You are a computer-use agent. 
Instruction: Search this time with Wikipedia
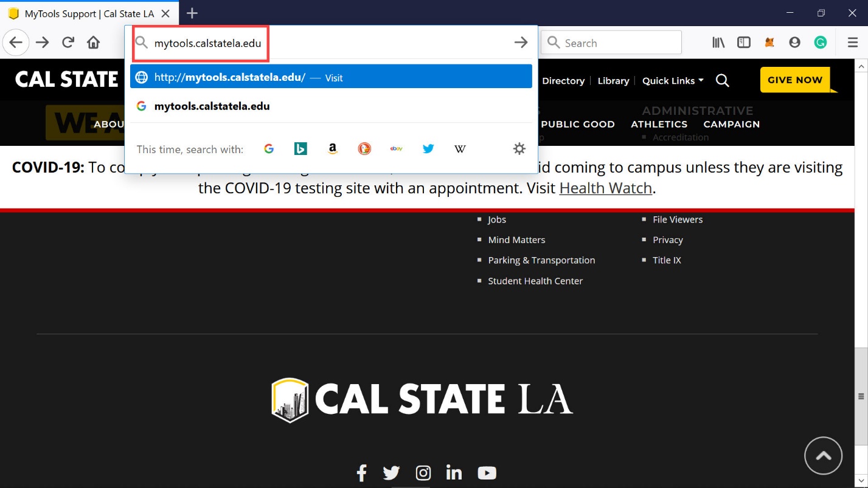[x=460, y=149]
